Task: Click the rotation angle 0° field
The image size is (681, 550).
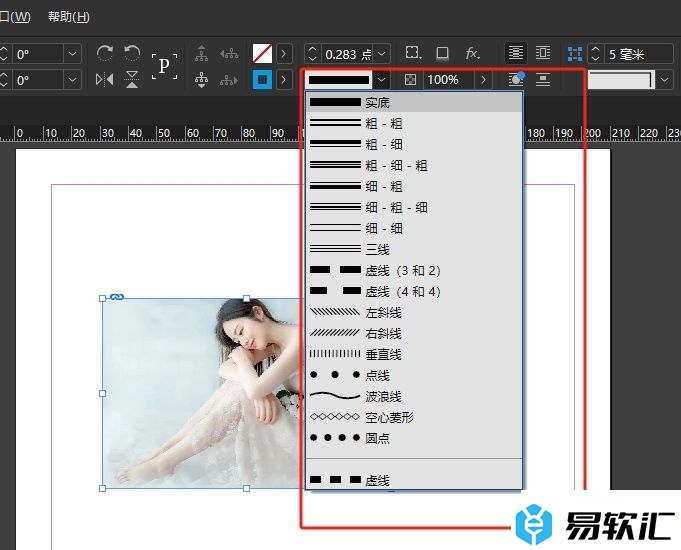Action: click(38, 54)
